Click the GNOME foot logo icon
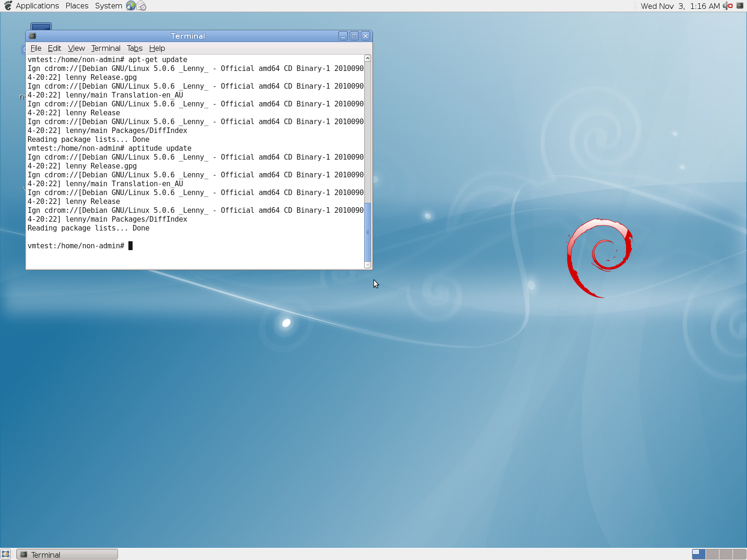Screen dimensions: 747x560 (8, 6)
